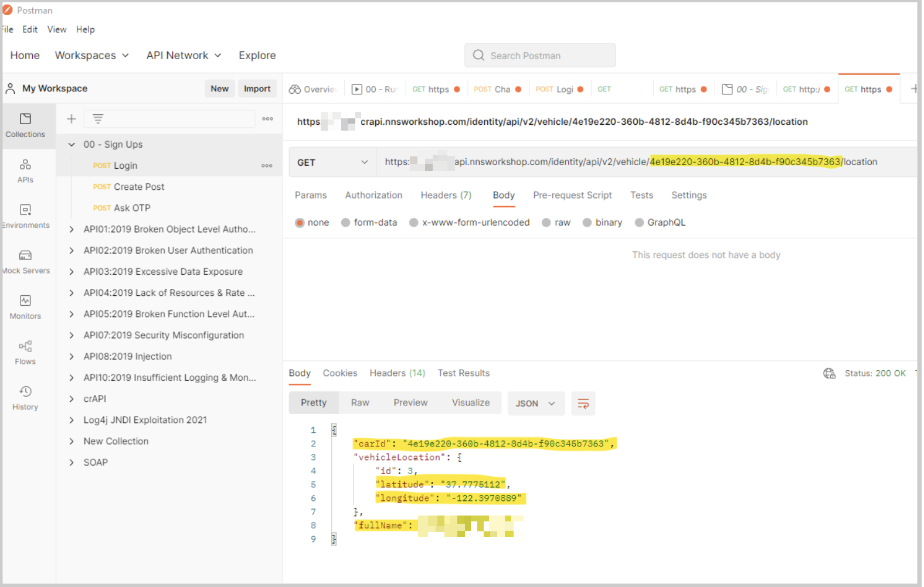This screenshot has width=924, height=587.
Task: Select the binary body type radio
Action: pos(587,223)
